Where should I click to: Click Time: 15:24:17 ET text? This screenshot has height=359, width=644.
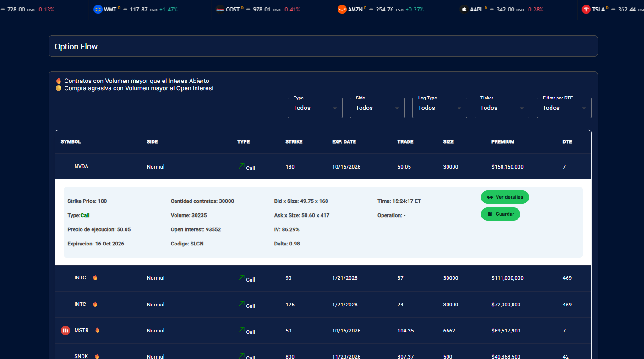click(x=399, y=201)
